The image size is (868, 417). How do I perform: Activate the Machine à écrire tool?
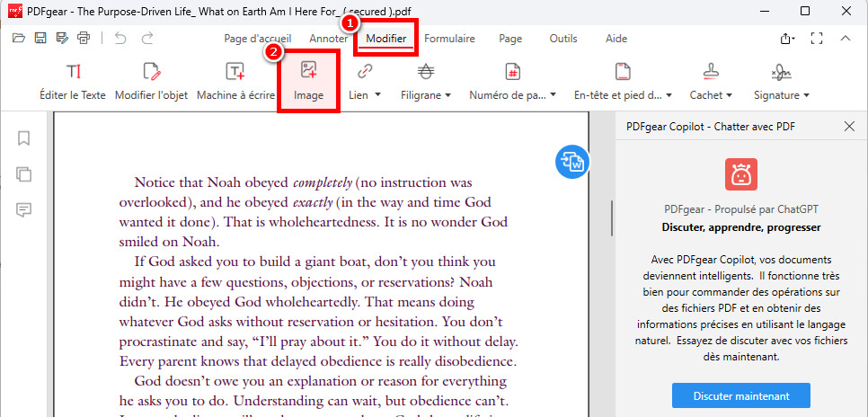pos(235,81)
